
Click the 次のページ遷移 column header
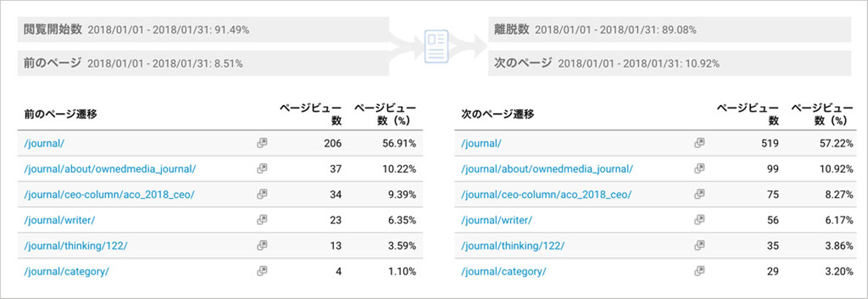(x=497, y=114)
